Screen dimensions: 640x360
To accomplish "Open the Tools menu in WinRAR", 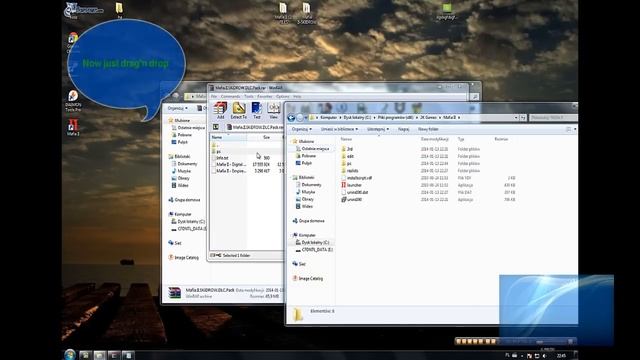I will coord(249,96).
